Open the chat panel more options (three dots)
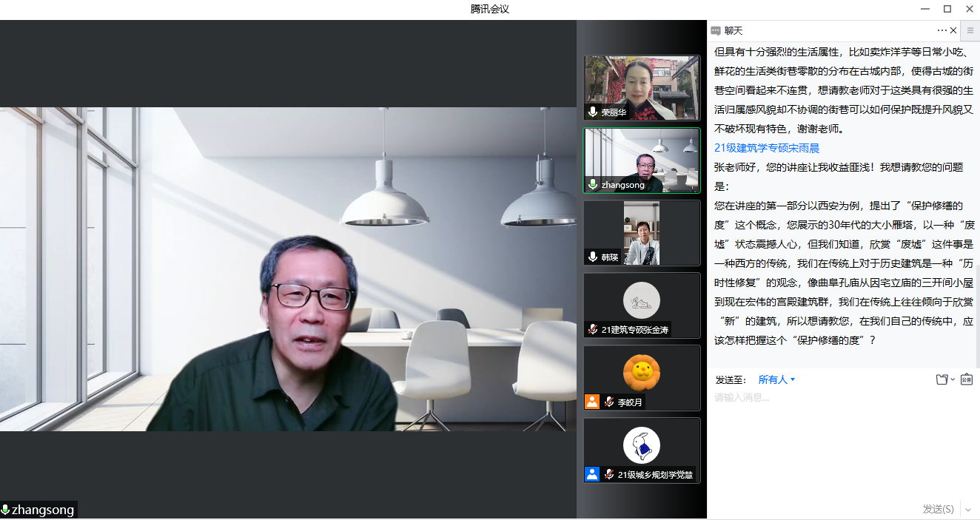 [942, 30]
